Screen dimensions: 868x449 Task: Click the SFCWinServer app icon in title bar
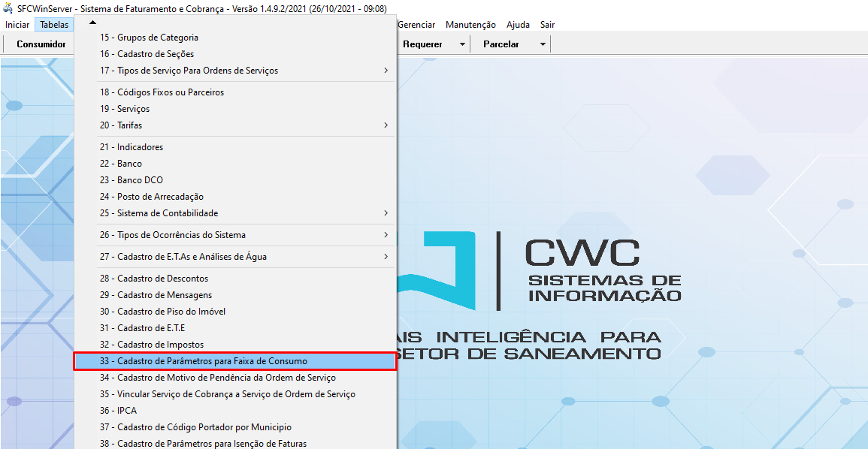pos(8,8)
